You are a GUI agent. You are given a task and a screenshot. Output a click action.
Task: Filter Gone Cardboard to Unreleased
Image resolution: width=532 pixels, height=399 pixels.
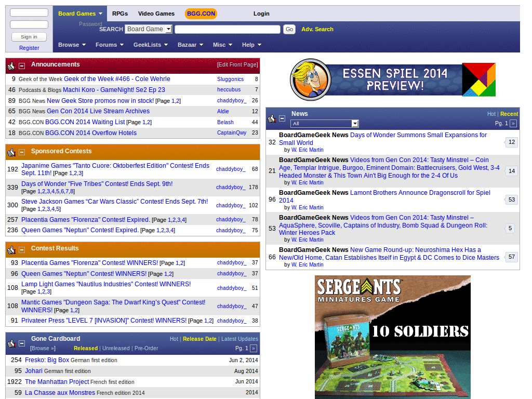116,349
